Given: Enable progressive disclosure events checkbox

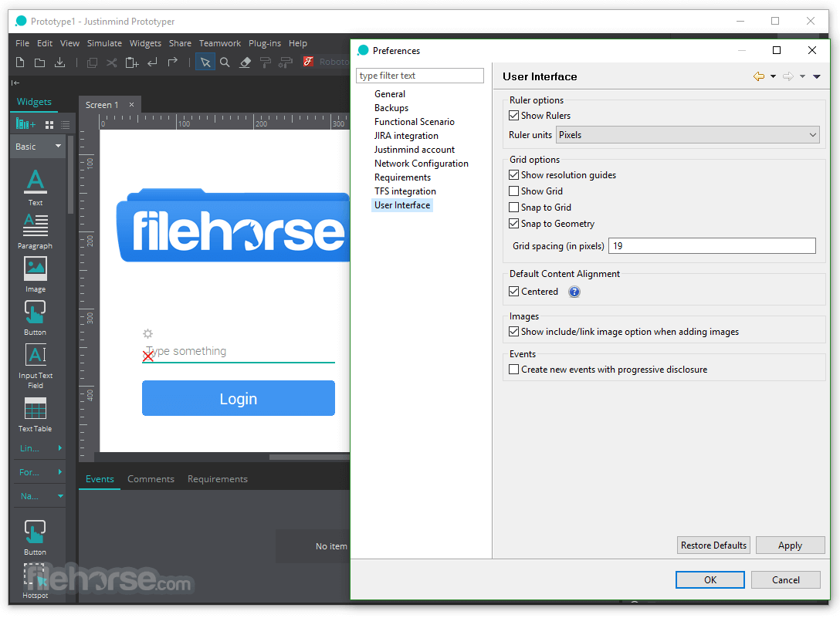Looking at the screenshot, I should pyautogui.click(x=513, y=369).
